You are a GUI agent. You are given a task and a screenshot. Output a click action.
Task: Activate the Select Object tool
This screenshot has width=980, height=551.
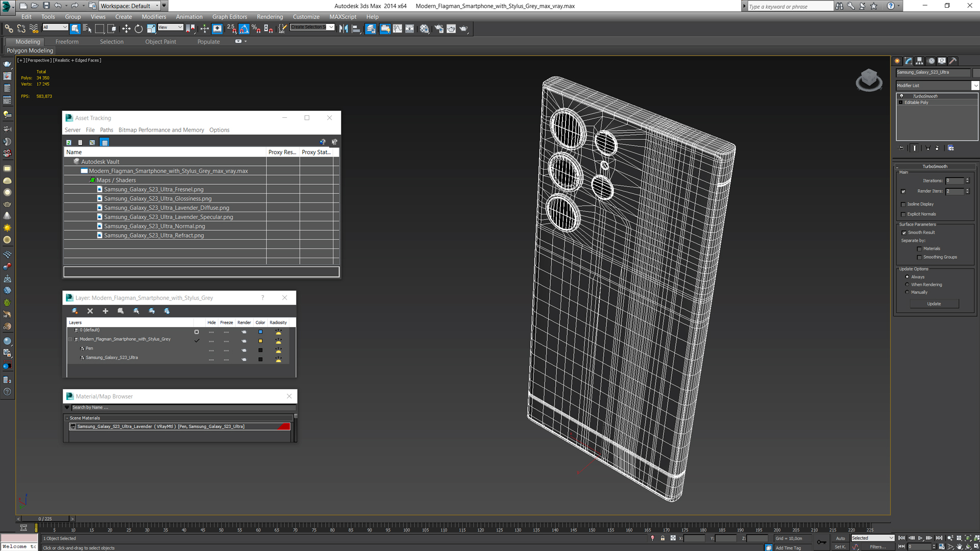click(75, 29)
